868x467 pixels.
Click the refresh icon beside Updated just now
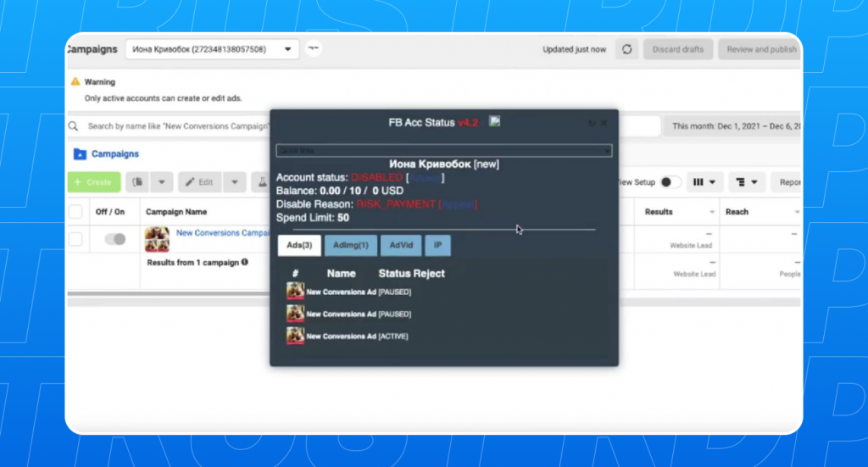626,49
